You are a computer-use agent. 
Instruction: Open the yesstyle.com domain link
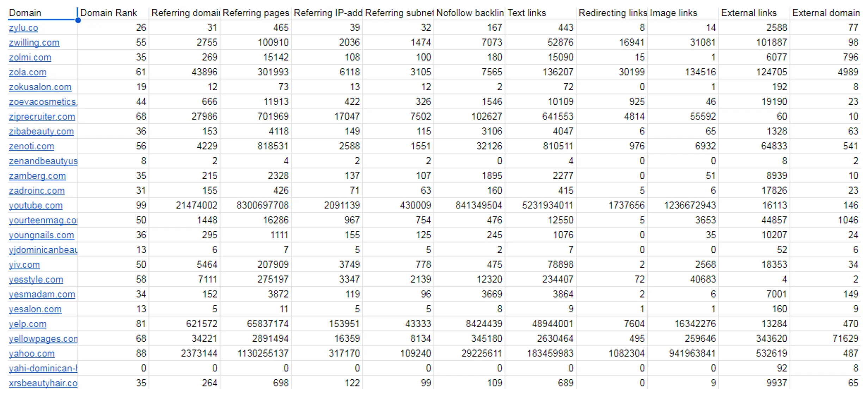point(36,280)
